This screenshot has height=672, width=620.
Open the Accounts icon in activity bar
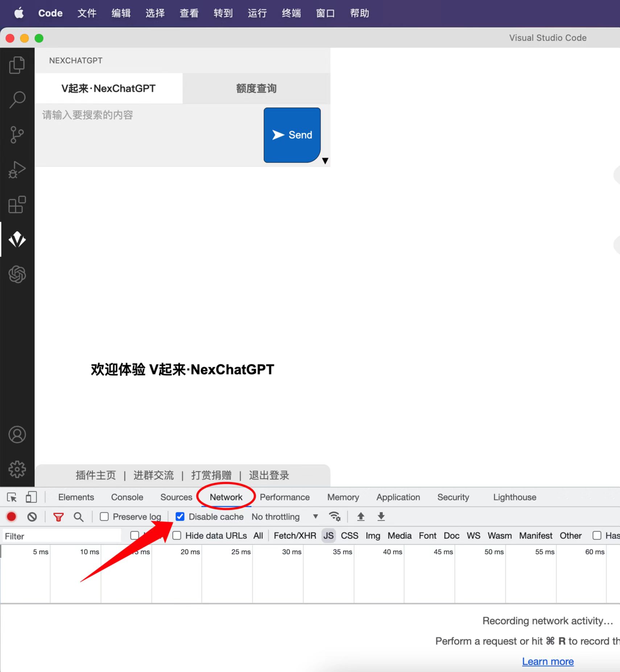pos(17,435)
